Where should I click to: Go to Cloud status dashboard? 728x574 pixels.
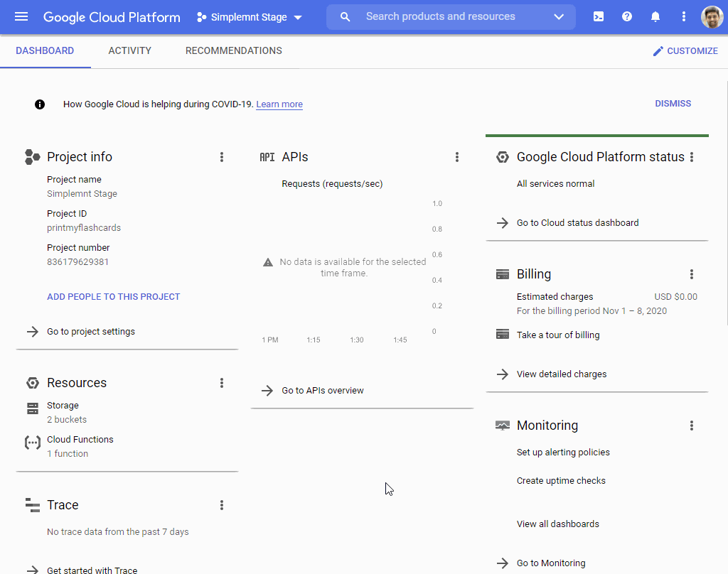pyautogui.click(x=577, y=223)
